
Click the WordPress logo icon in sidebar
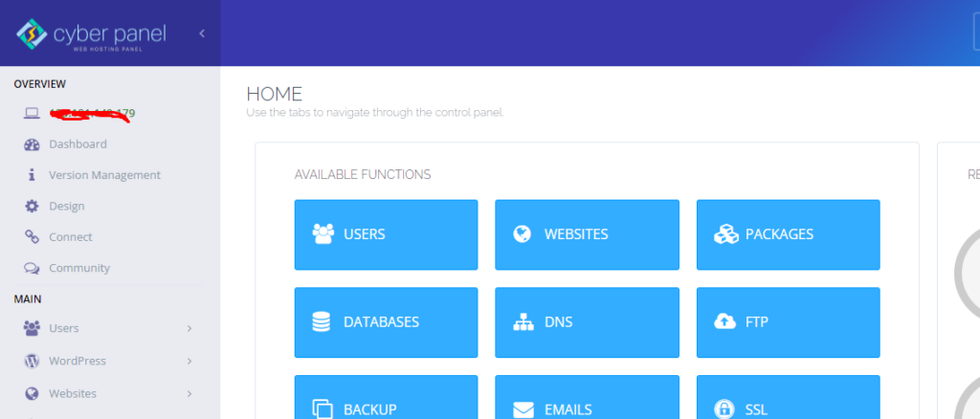coord(32,362)
